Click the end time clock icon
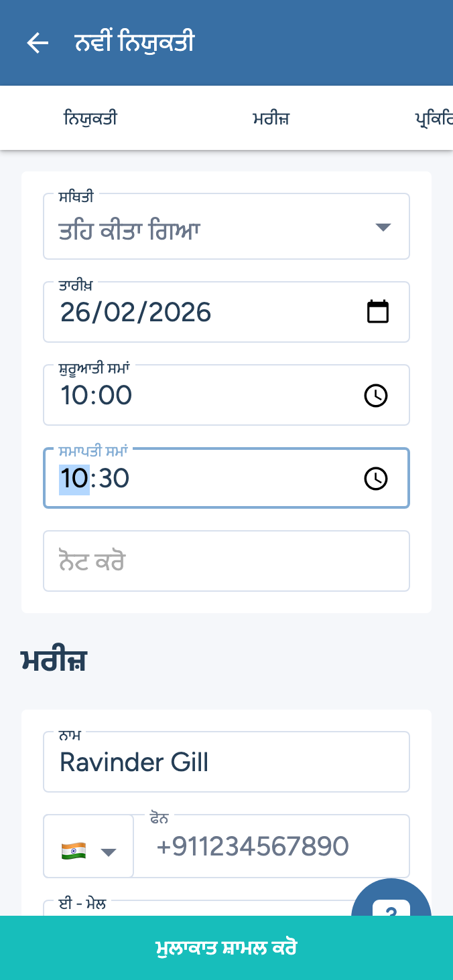This screenshot has height=980, width=453. [x=375, y=479]
